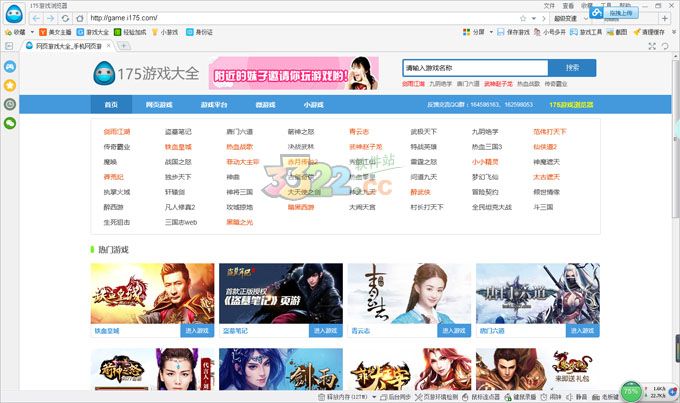
Task: Open the favorites star sidebar icon
Action: pos(10,85)
